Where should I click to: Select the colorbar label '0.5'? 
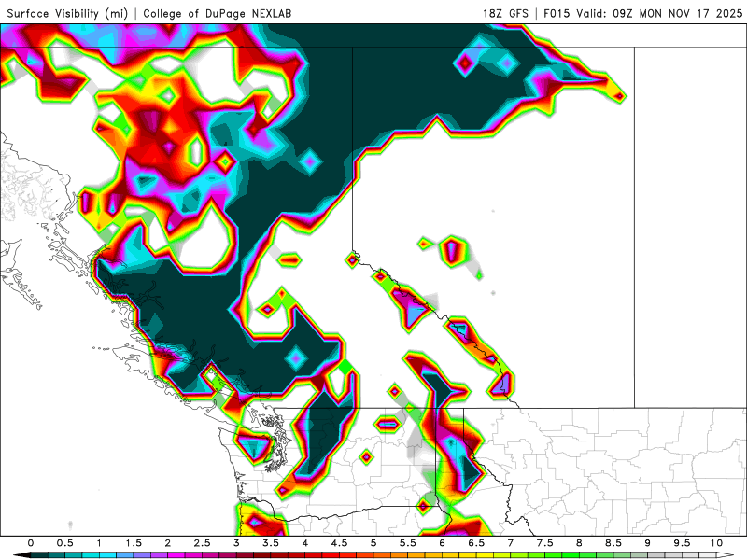point(64,543)
